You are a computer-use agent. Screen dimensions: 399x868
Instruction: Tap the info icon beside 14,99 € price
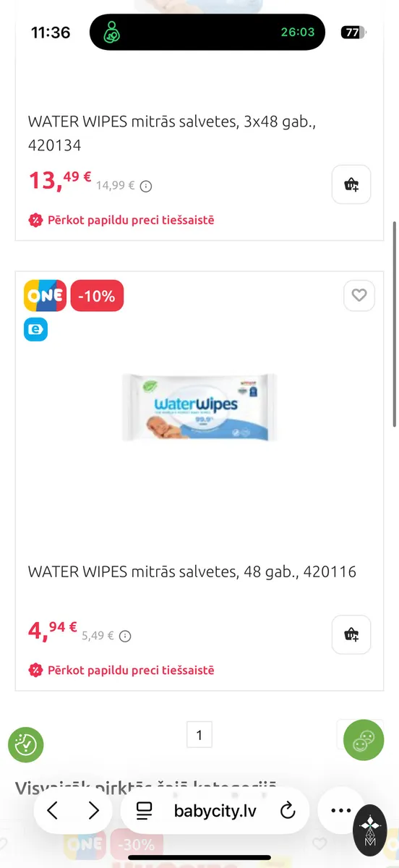(146, 186)
